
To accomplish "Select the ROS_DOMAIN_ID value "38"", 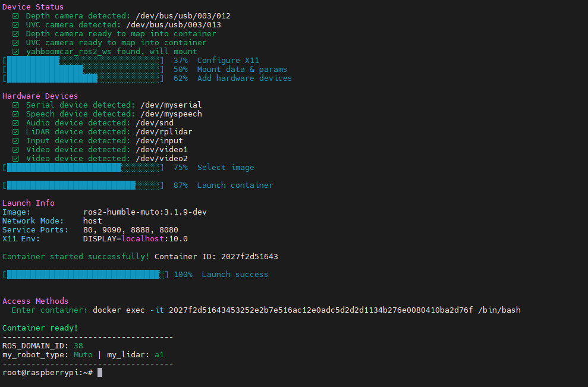I will tap(78, 346).
